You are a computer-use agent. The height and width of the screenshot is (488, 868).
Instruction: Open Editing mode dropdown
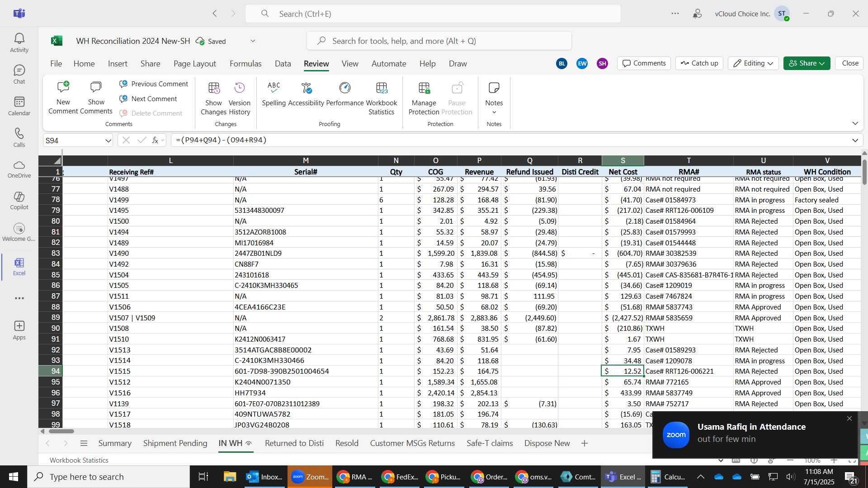point(753,63)
